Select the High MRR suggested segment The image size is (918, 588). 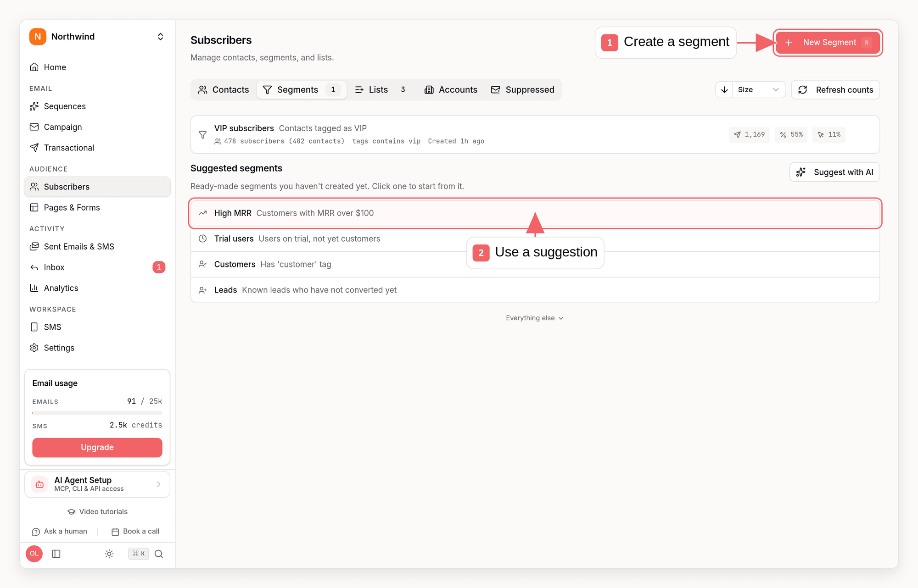click(x=535, y=213)
